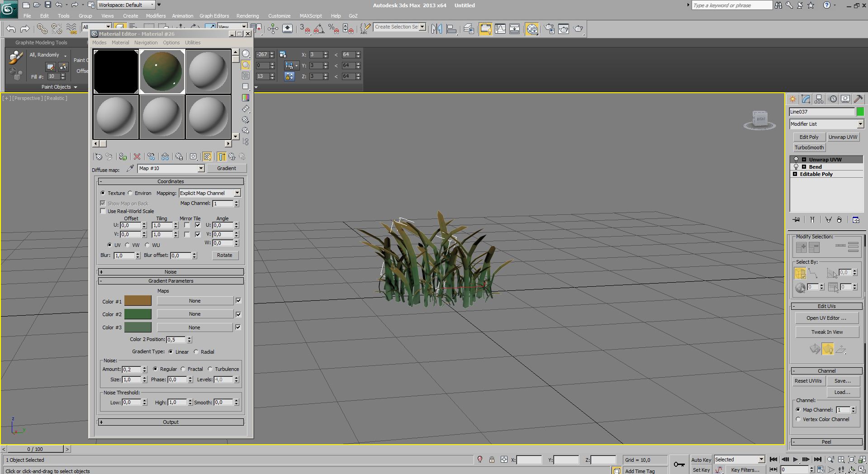Open the Rendering menu
This screenshot has height=474, width=868.
(247, 16)
